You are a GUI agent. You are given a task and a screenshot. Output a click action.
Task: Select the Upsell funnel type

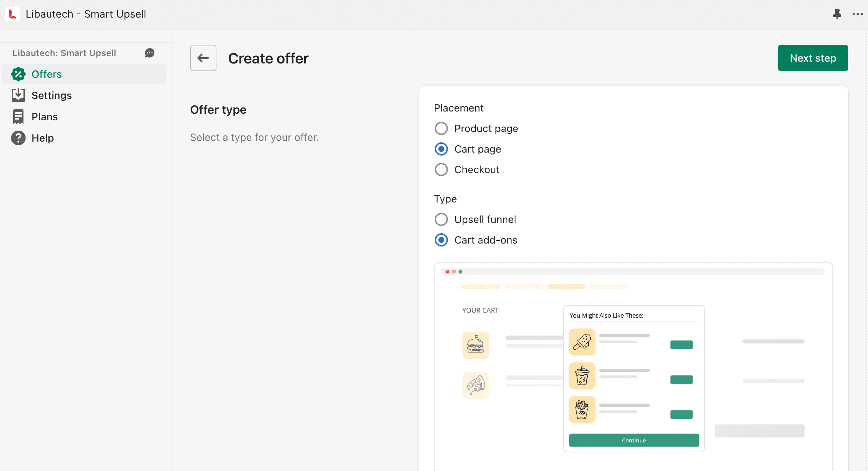click(441, 219)
